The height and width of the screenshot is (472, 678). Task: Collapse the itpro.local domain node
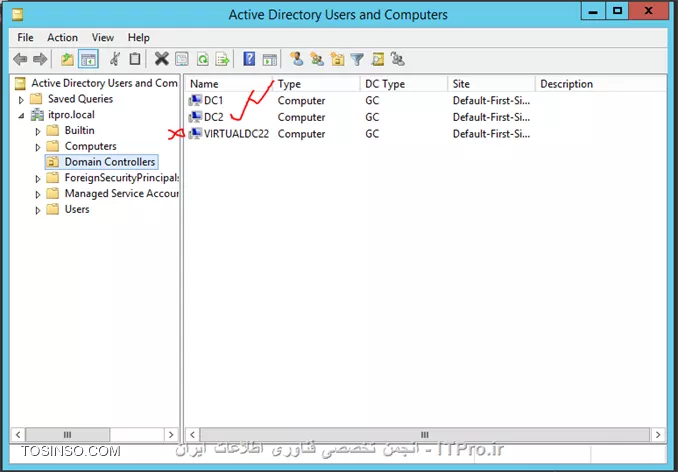coord(21,115)
